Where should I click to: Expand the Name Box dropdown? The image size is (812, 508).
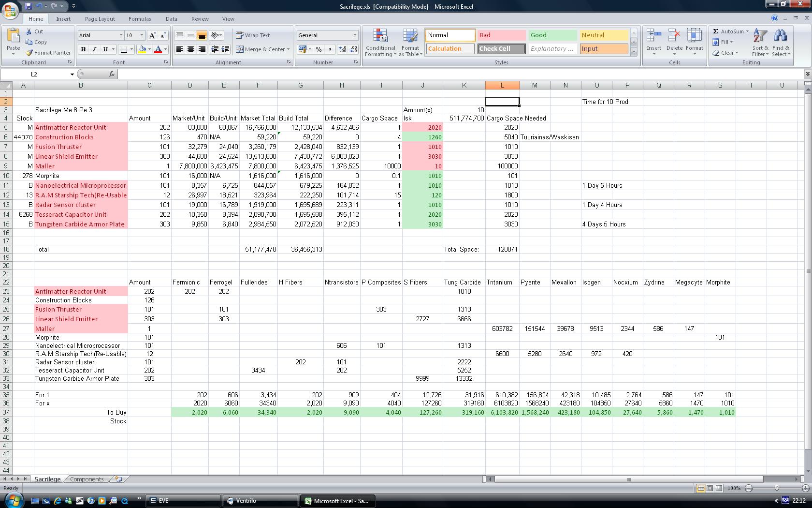[72, 74]
